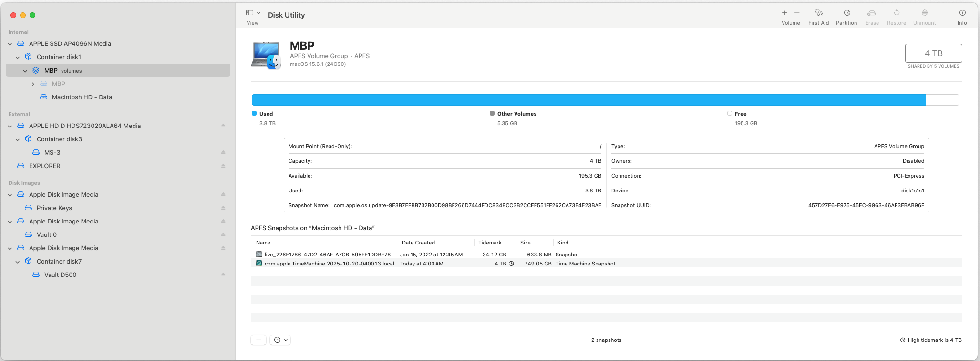Click the blue used-space storage bar
Viewport: 980px width, 361px height.
[588, 100]
